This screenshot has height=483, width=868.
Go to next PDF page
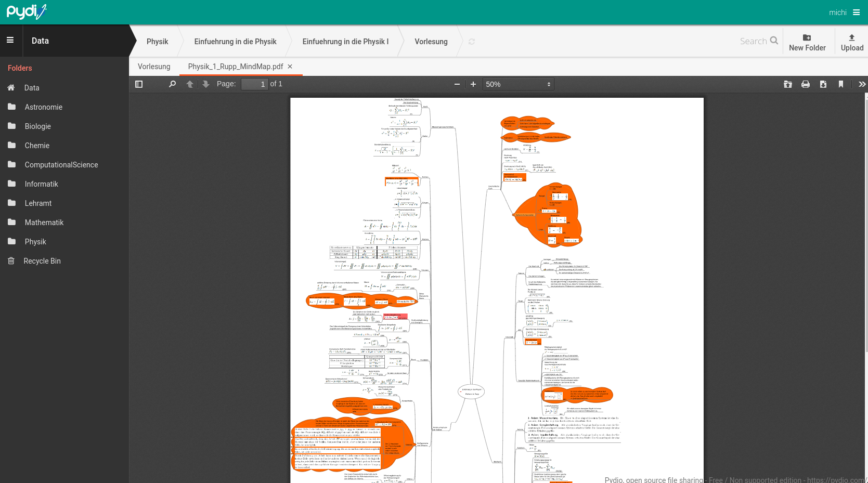pos(206,84)
